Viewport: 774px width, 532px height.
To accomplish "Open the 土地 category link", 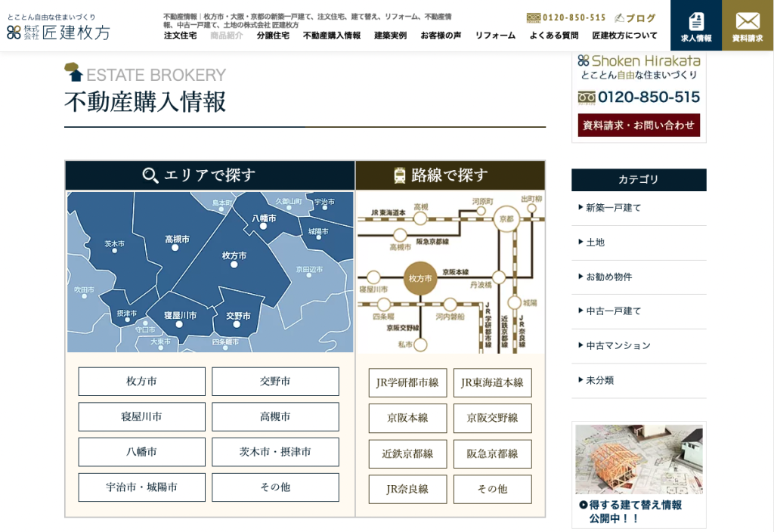I will (x=595, y=243).
